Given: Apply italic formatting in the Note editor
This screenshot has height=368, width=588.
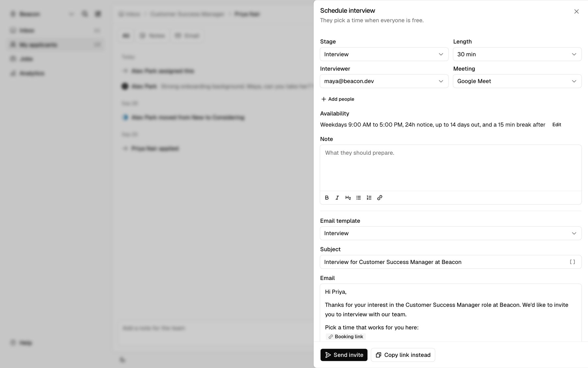Looking at the screenshot, I should (337, 198).
